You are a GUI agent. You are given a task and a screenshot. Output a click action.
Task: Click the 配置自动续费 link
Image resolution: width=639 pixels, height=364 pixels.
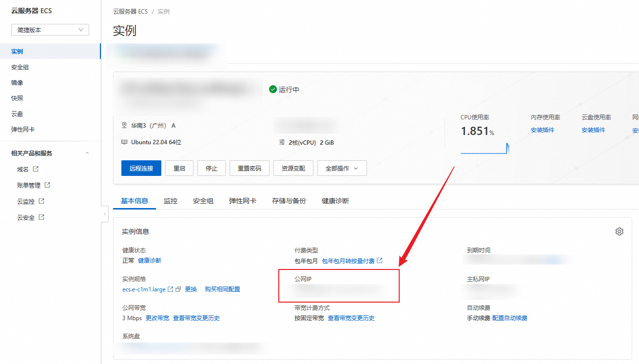tap(510, 318)
